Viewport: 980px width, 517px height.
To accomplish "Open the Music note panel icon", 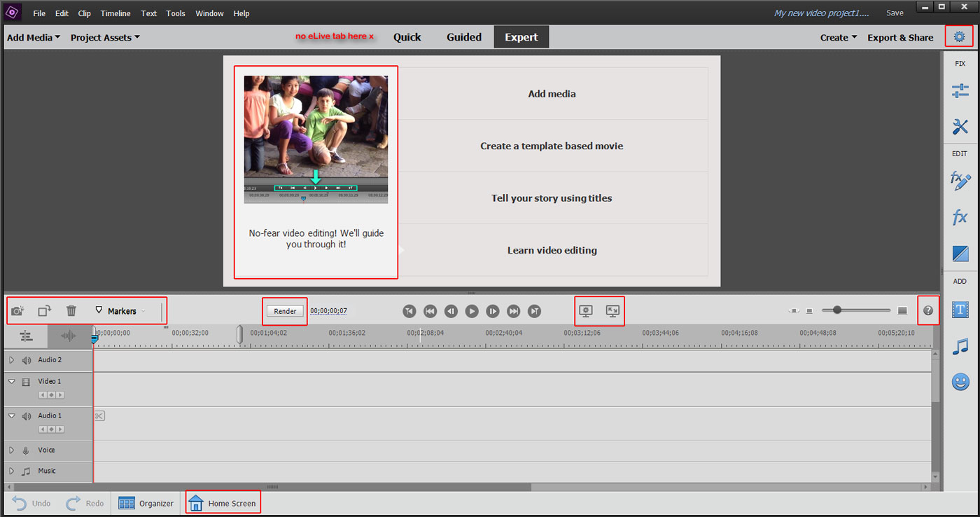I will pyautogui.click(x=960, y=346).
